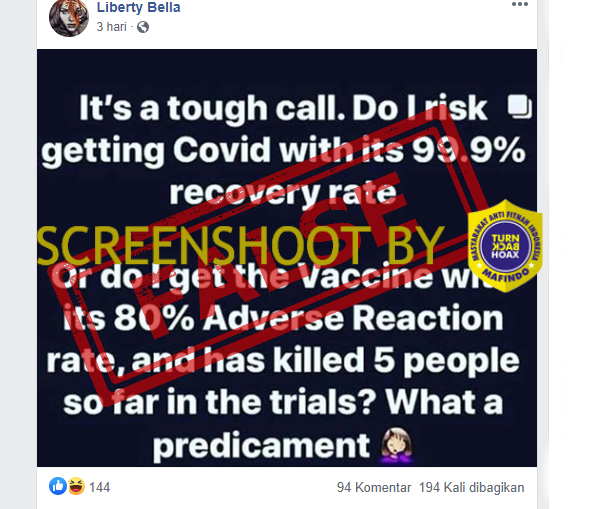Open the post via the '3 hari' timestamp
Screen dimensions: 590x509
coord(111,27)
